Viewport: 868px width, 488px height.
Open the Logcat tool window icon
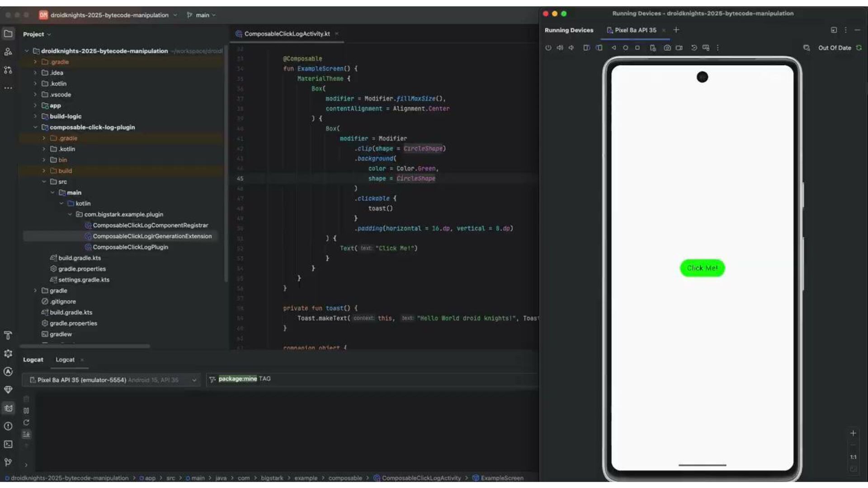8,408
